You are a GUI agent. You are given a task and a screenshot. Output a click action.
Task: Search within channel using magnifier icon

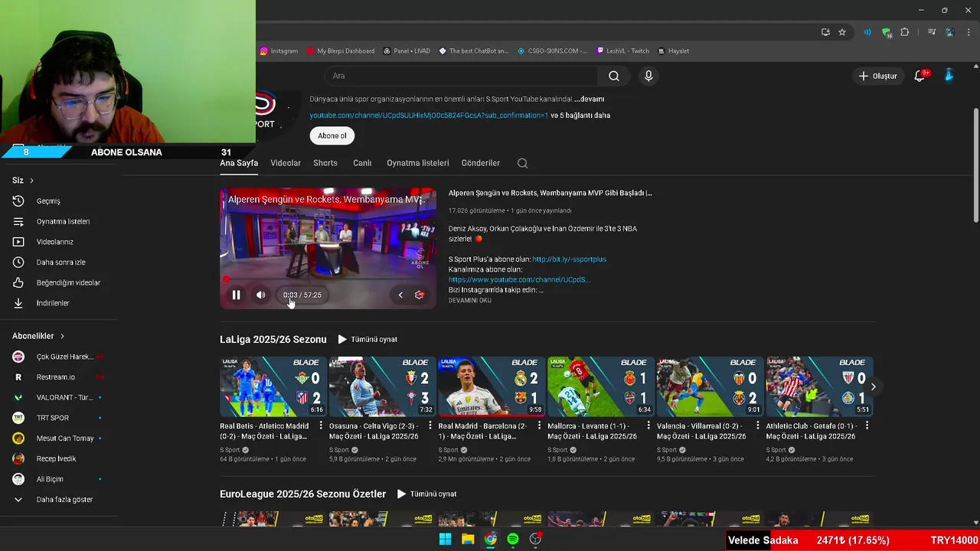click(522, 163)
